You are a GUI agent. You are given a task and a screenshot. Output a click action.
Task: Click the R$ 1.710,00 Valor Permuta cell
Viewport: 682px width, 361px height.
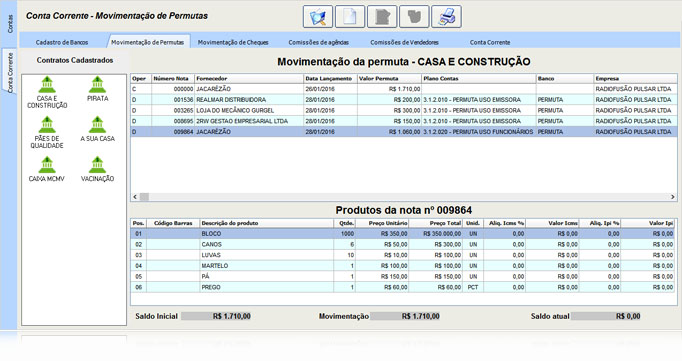click(x=389, y=89)
